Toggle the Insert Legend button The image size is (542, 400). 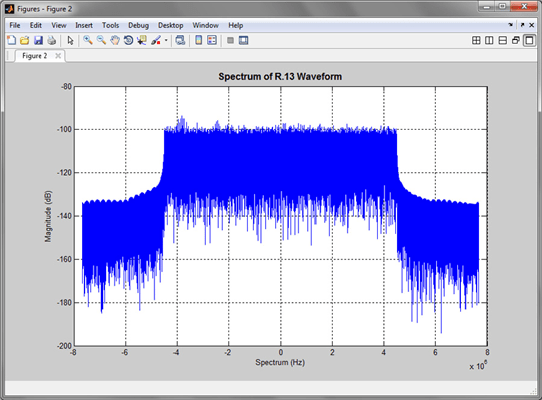point(212,40)
